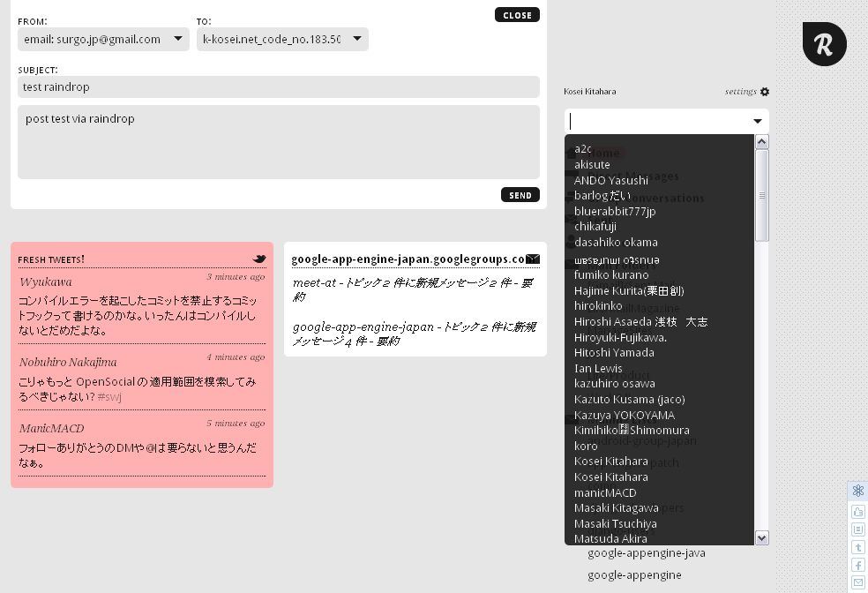Open the google-app-engine-japan message summary

pos(414,334)
